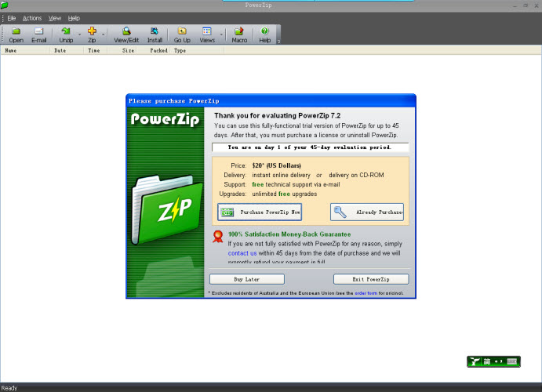The width and height of the screenshot is (542, 392).
Task: Click the soft keyboard icon on IME bar
Action: tap(511, 361)
